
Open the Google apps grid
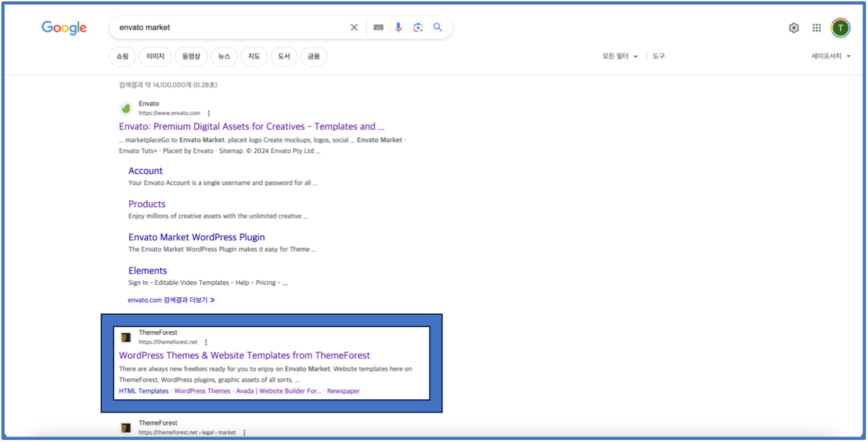click(817, 28)
